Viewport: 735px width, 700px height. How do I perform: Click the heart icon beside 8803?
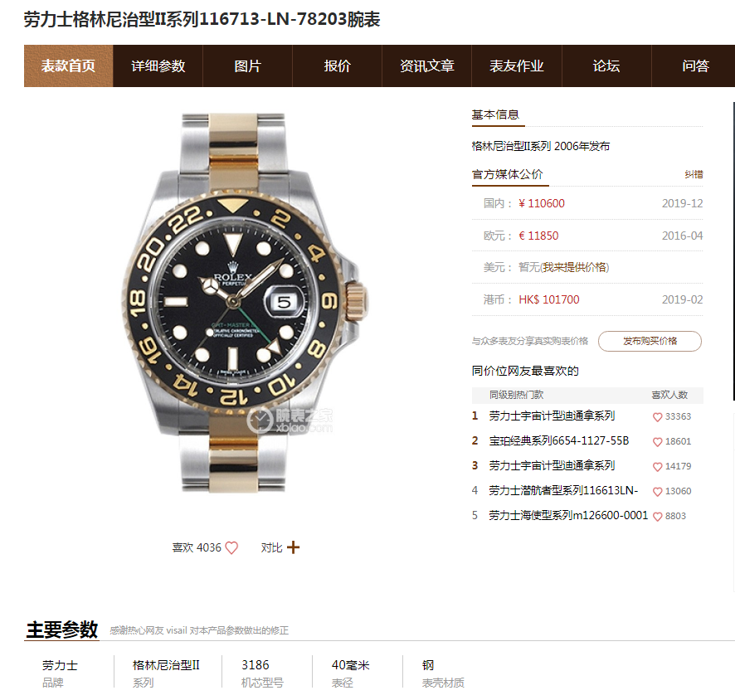(657, 517)
